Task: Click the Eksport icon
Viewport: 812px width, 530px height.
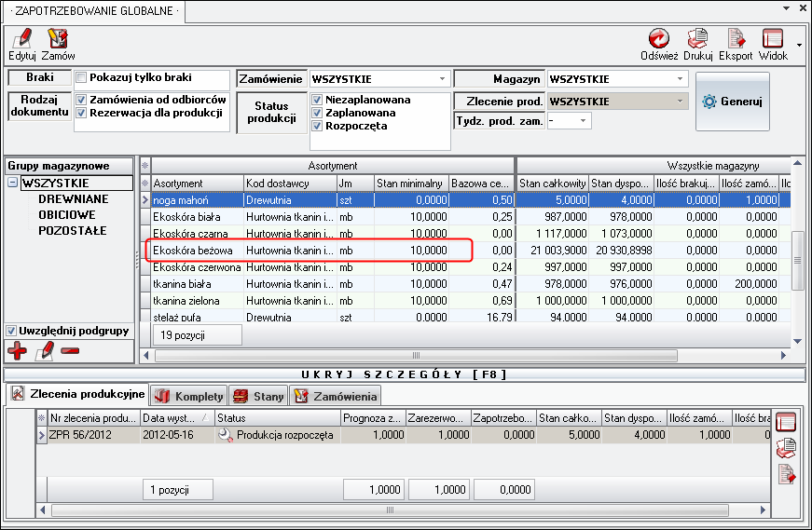Action: [736, 39]
